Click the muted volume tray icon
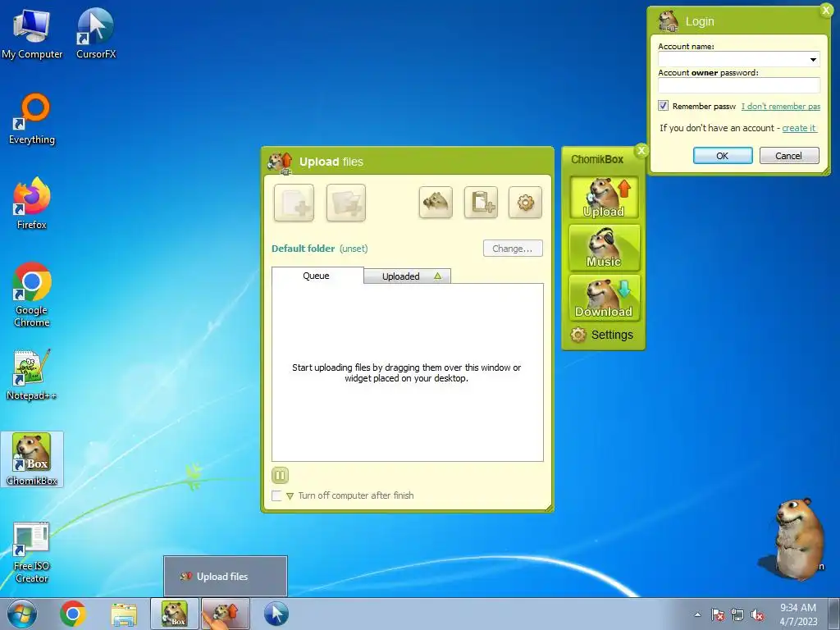Viewport: 840px width, 630px height. tap(757, 615)
